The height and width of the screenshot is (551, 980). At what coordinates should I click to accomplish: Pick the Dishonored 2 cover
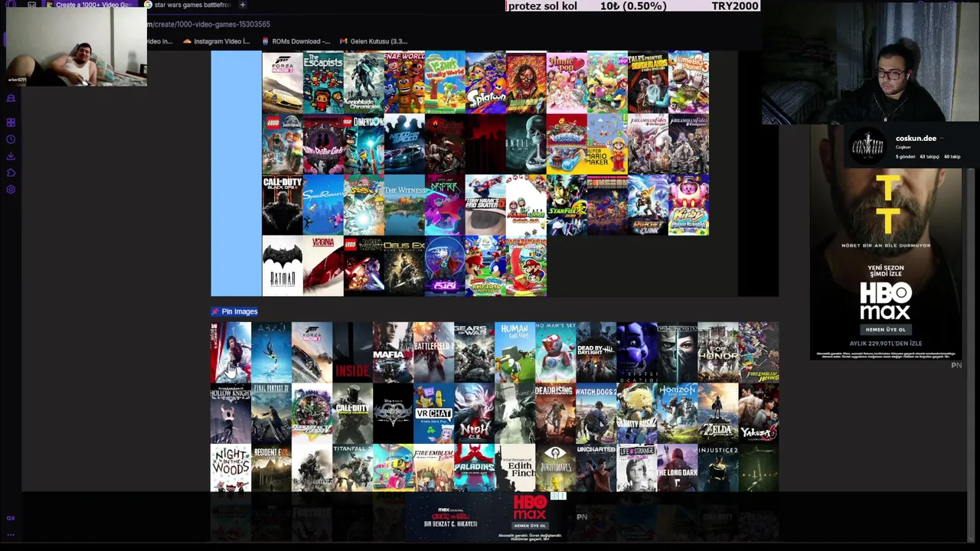tap(677, 352)
